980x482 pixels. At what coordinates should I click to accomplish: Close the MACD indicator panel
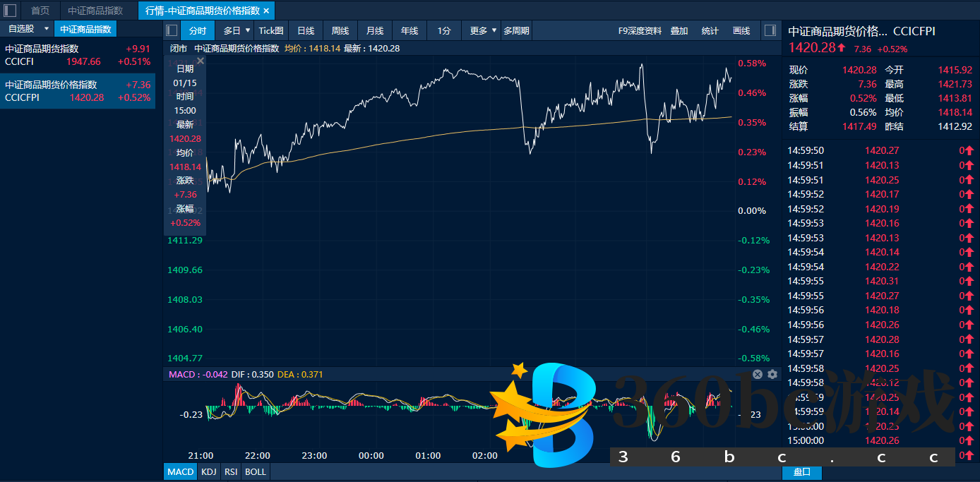(758, 374)
